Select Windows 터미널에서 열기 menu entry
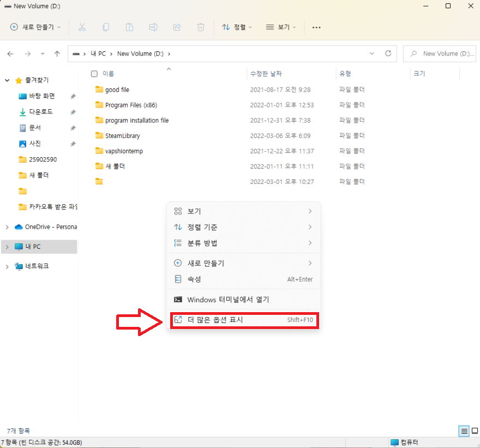The width and height of the screenshot is (480, 448). click(x=244, y=300)
